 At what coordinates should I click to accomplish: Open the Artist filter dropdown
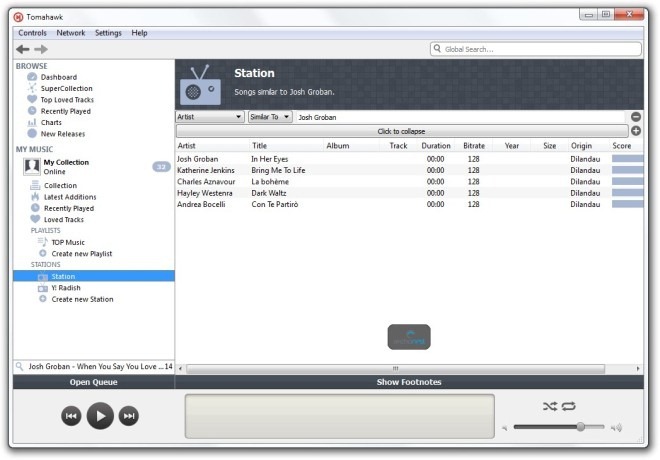coord(210,117)
